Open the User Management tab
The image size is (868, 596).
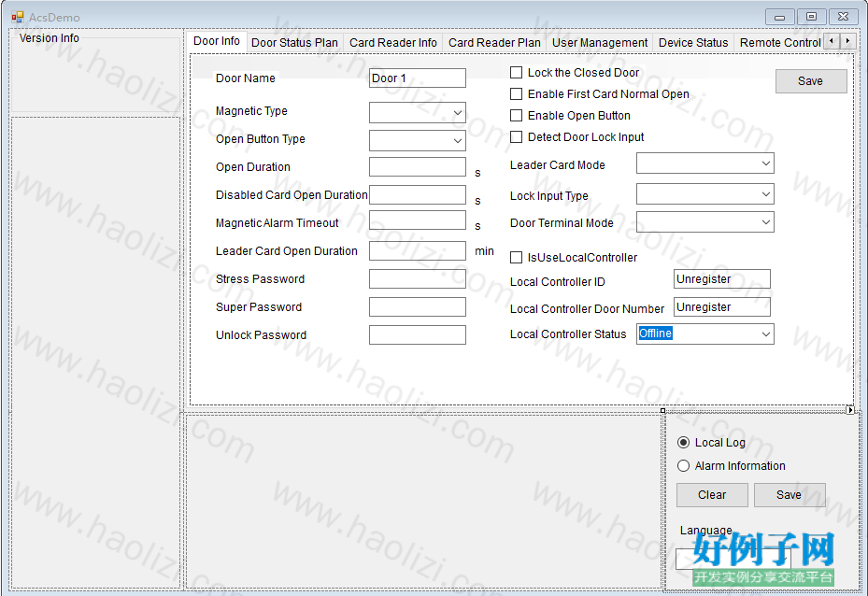coord(600,43)
